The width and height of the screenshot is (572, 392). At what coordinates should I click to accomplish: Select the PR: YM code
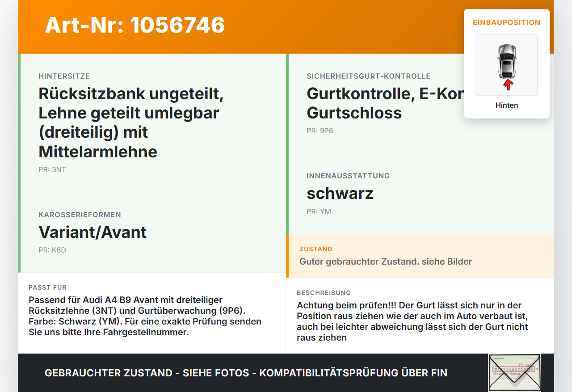coord(319,211)
